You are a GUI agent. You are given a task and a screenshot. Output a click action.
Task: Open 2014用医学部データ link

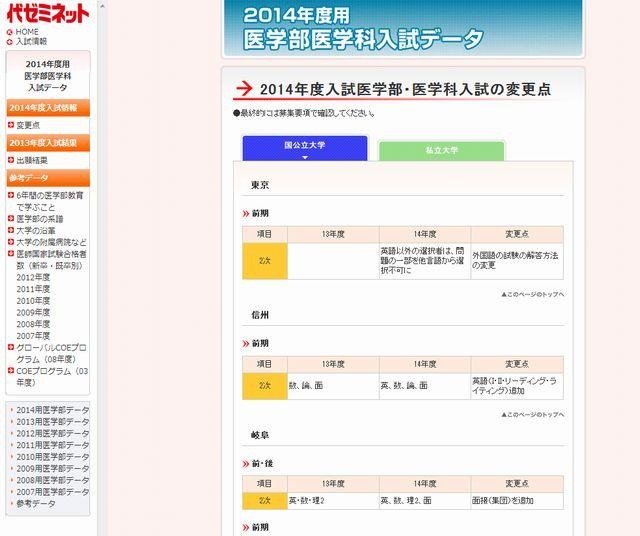(53, 410)
